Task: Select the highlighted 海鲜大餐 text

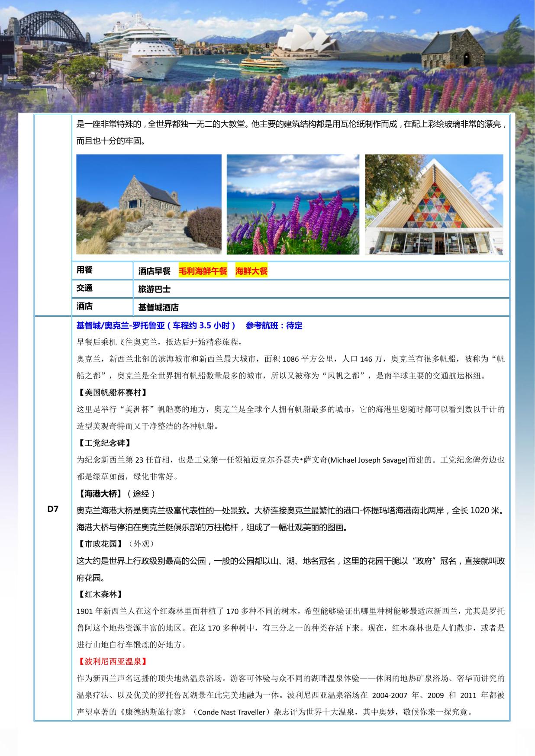Action: (251, 271)
